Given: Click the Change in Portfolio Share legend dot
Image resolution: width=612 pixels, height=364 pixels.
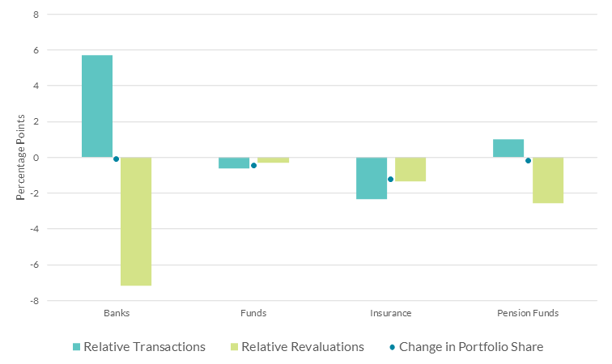Looking at the screenshot, I should (393, 347).
